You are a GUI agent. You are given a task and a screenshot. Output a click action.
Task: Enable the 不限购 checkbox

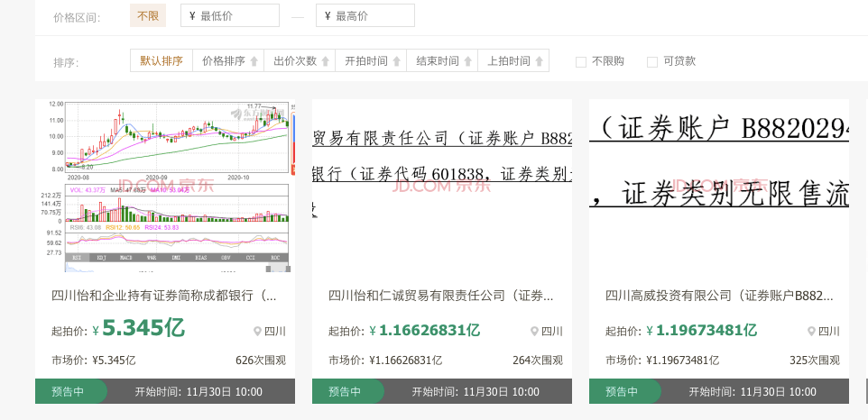(x=581, y=62)
